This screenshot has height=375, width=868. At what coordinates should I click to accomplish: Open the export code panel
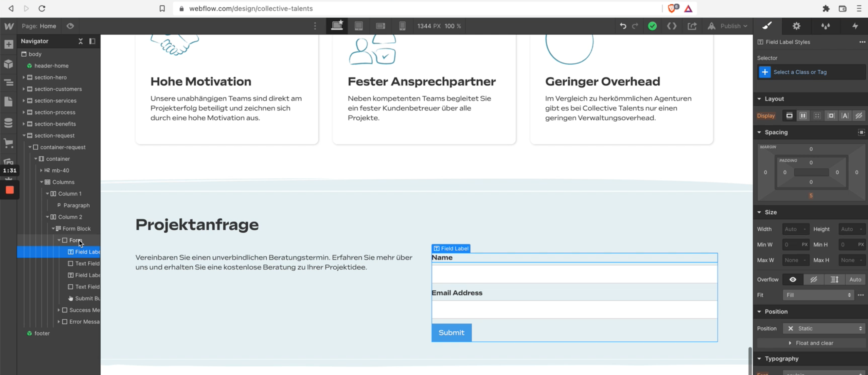pyautogui.click(x=672, y=26)
